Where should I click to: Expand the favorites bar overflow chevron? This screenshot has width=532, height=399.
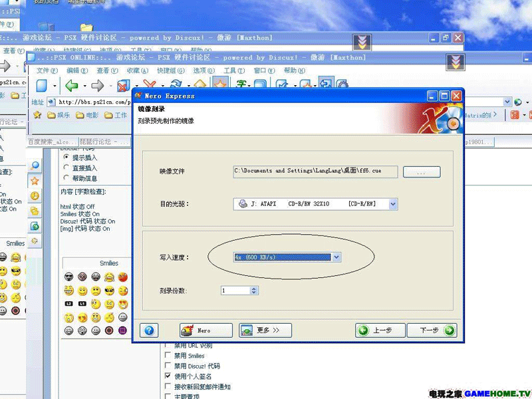[x=495, y=114]
